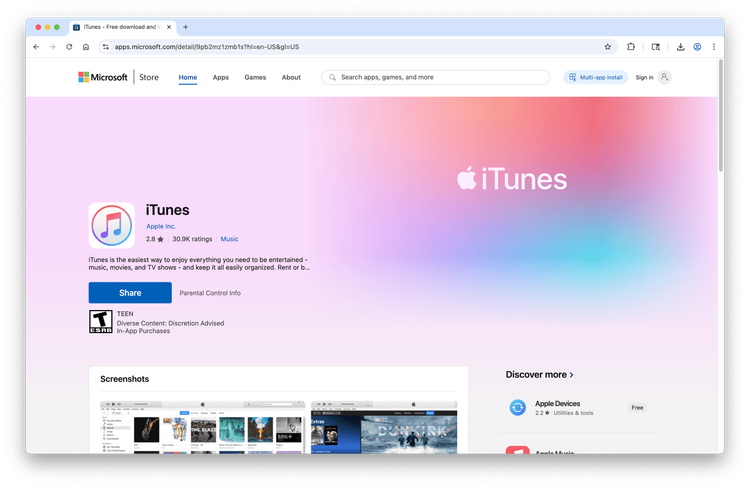Reload the page
The width and height of the screenshot is (750, 488).
click(69, 46)
